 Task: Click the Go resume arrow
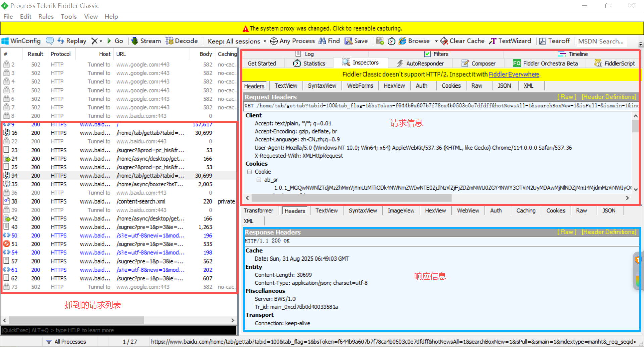115,41
